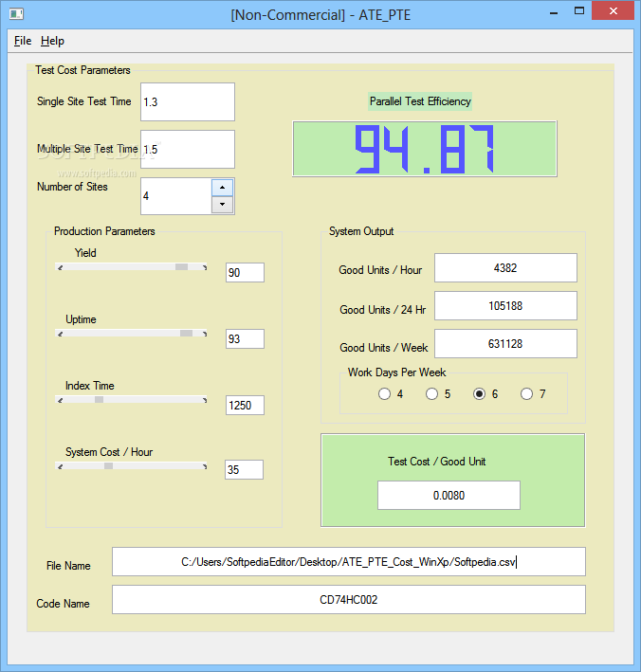Select 5 work days per week
The height and width of the screenshot is (672, 641).
click(431, 394)
